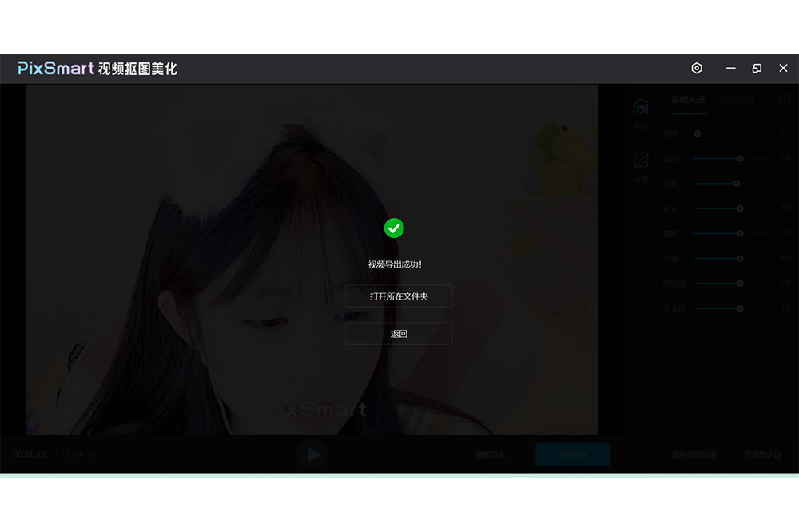Screen dimensions: 799x532
Task: Click 打开所在文件夹 button
Action: [399, 296]
